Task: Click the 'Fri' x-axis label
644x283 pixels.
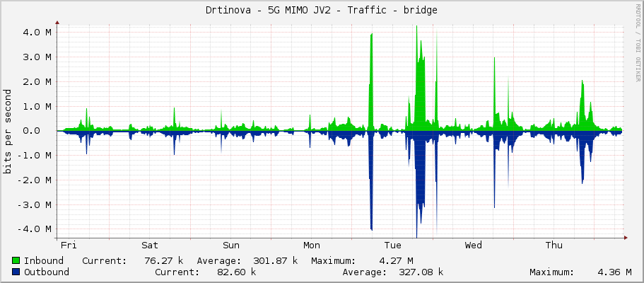Action: click(69, 246)
